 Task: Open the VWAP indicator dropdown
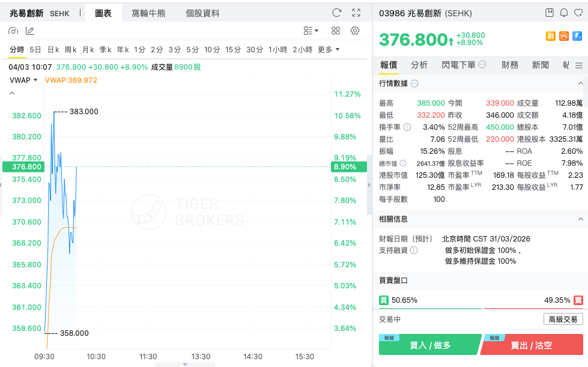point(23,80)
